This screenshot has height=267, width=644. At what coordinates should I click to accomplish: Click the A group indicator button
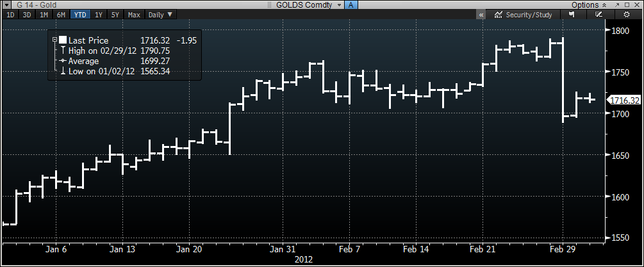coord(351,4)
